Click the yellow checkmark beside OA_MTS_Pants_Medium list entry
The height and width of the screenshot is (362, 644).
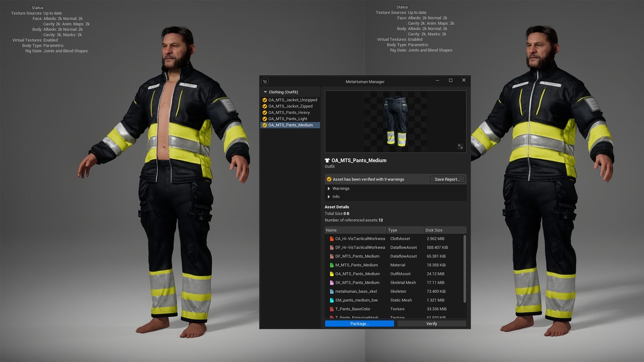265,125
